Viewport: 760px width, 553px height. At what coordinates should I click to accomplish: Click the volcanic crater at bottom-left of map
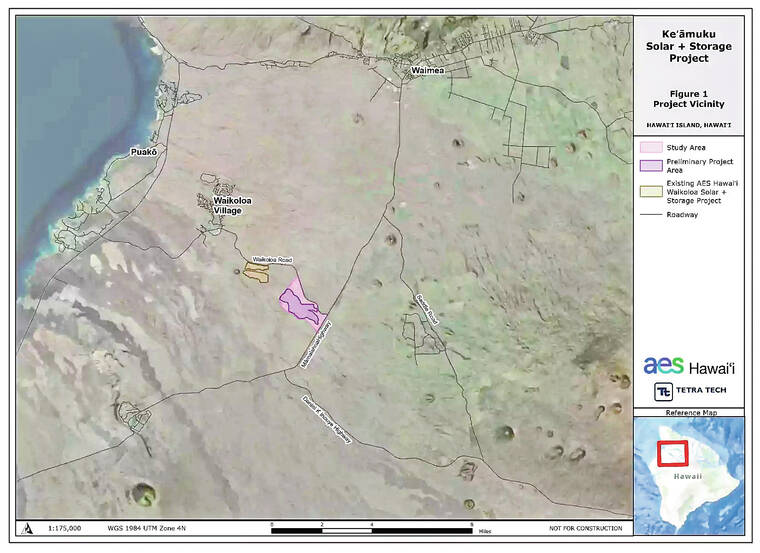145,494
